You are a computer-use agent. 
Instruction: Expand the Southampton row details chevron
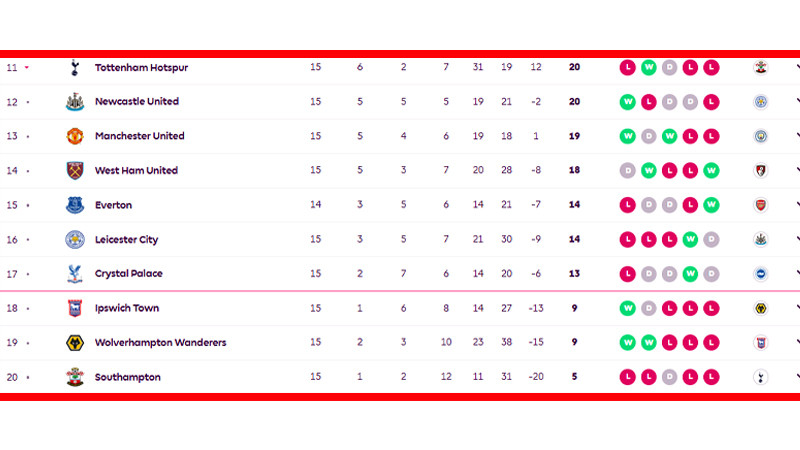797,377
